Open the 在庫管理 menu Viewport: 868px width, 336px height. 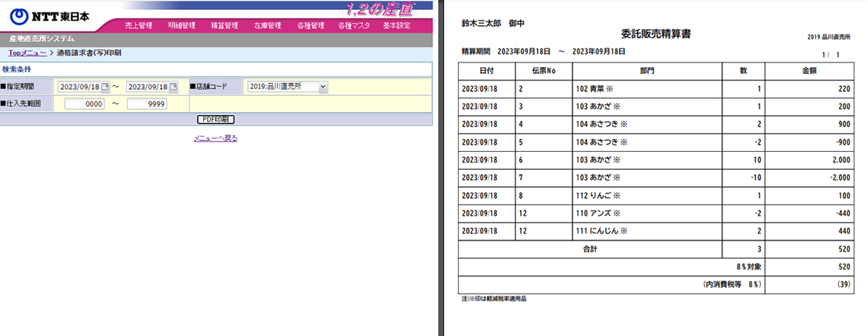point(268,26)
